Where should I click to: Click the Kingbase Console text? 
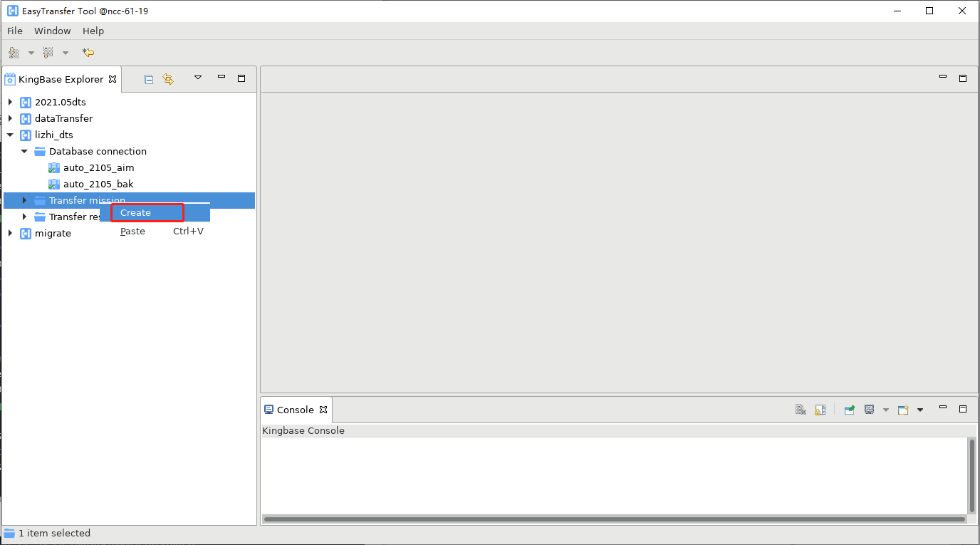303,430
